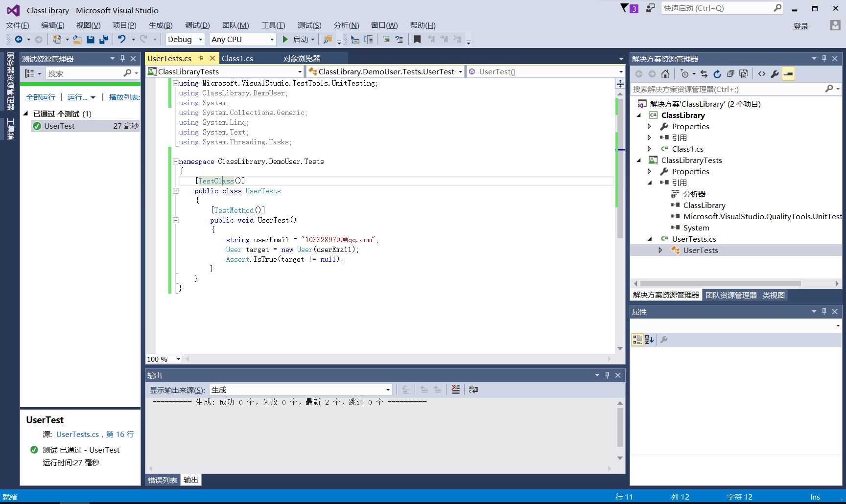
Task: Sort Properties grid alphabetically
Action: click(649, 340)
